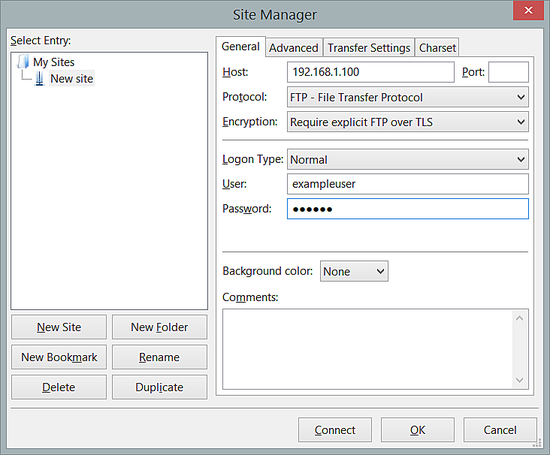550x455 pixels.
Task: Click the Connect button
Action: 335,430
